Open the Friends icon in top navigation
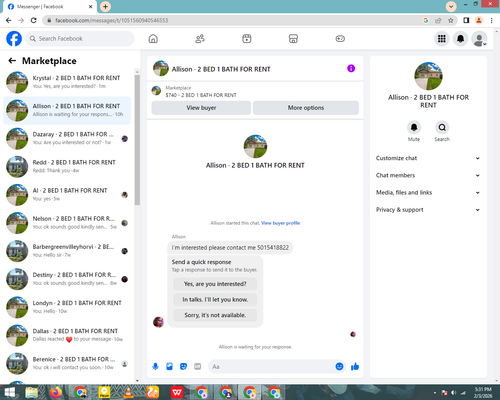500x400 pixels. (x=200, y=39)
